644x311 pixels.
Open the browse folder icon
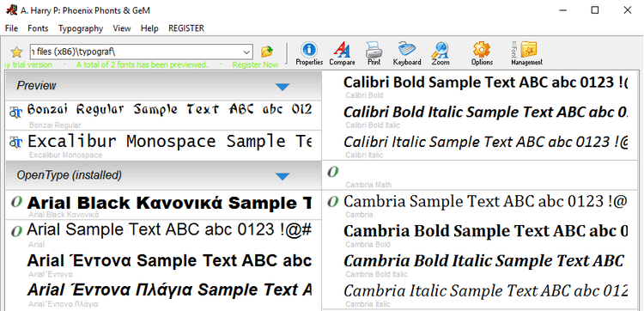267,52
